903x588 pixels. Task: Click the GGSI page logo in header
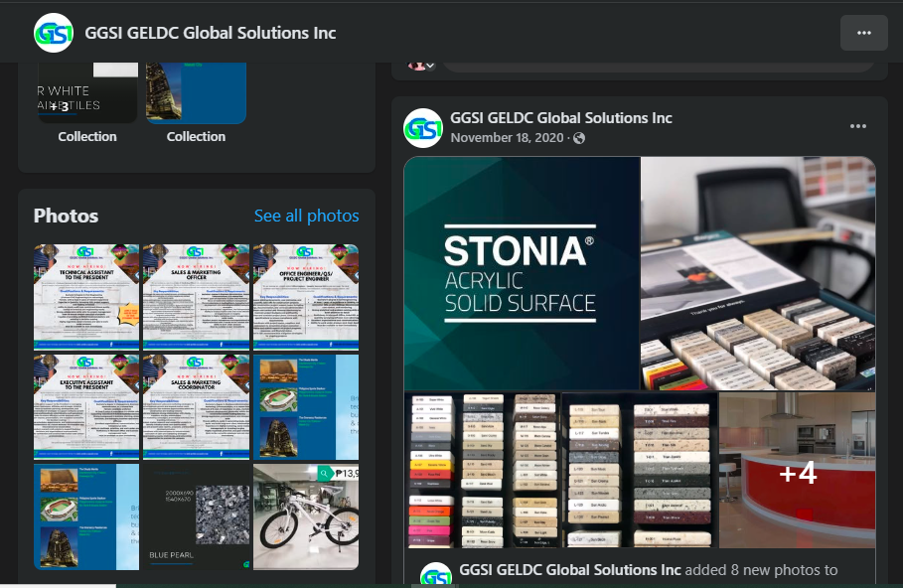[54, 33]
